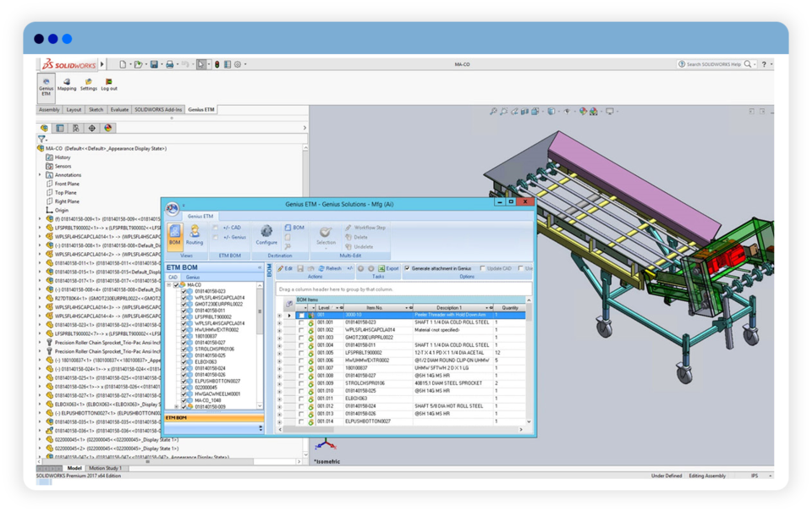Viewport: 812px width, 512px height.
Task: Uncheck Generate attachment in Genius
Action: [408, 268]
